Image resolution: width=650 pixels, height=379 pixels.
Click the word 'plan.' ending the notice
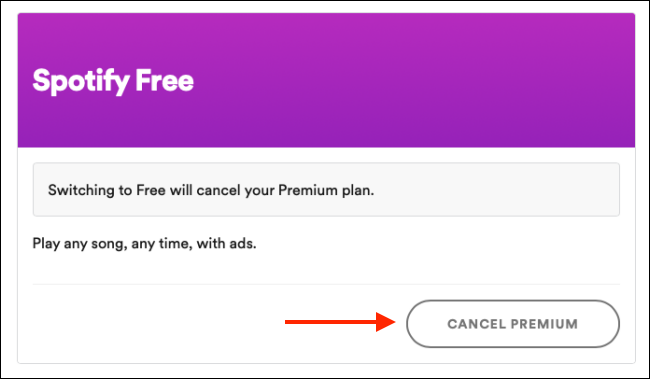[x=358, y=191]
